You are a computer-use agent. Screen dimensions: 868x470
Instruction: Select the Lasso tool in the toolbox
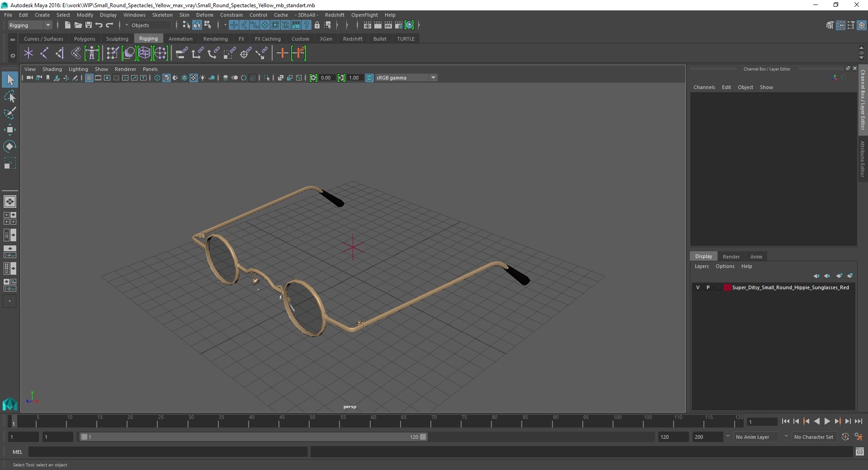(x=10, y=97)
